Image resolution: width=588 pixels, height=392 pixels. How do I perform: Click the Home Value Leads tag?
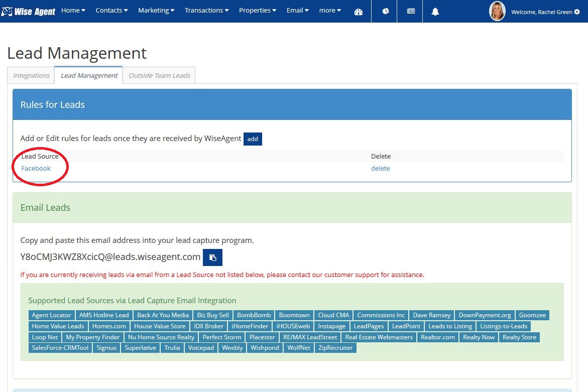pos(58,326)
